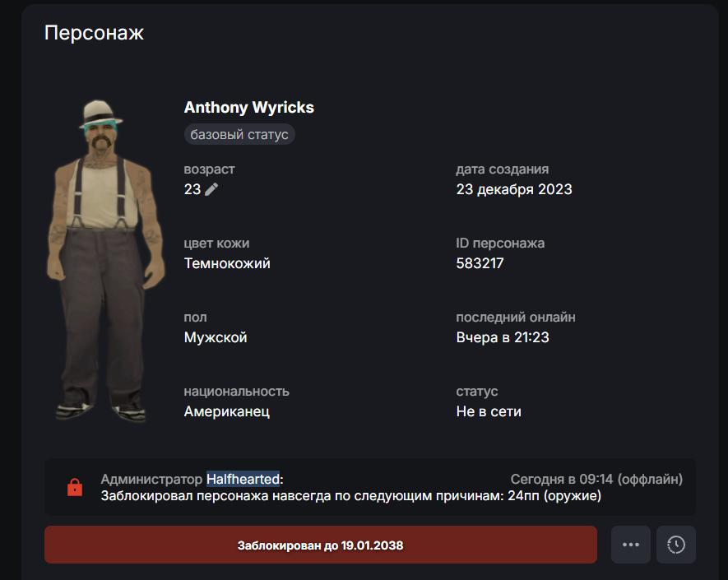Click the 'базовый статус' badge
This screenshot has width=728, height=580.
[239, 134]
